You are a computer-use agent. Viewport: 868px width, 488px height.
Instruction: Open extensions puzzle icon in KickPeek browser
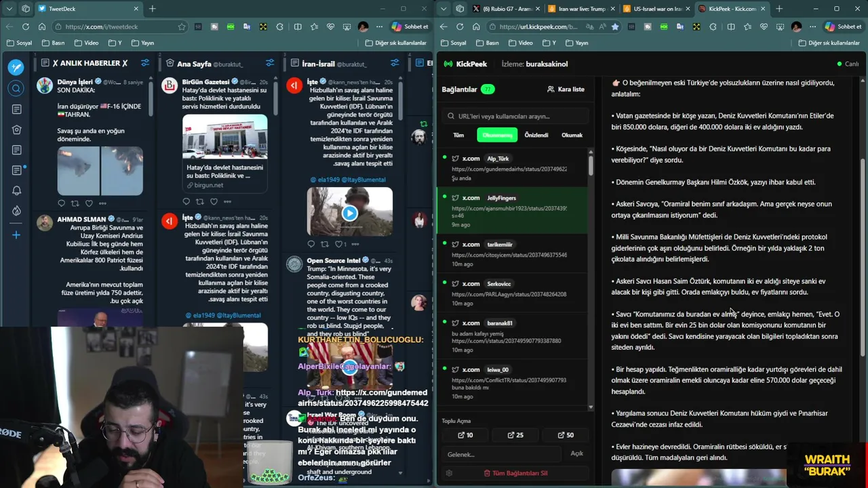click(x=713, y=26)
